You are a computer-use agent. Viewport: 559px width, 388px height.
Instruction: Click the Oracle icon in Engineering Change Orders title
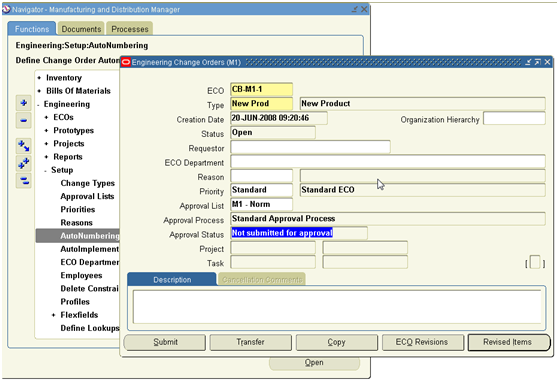pos(126,62)
